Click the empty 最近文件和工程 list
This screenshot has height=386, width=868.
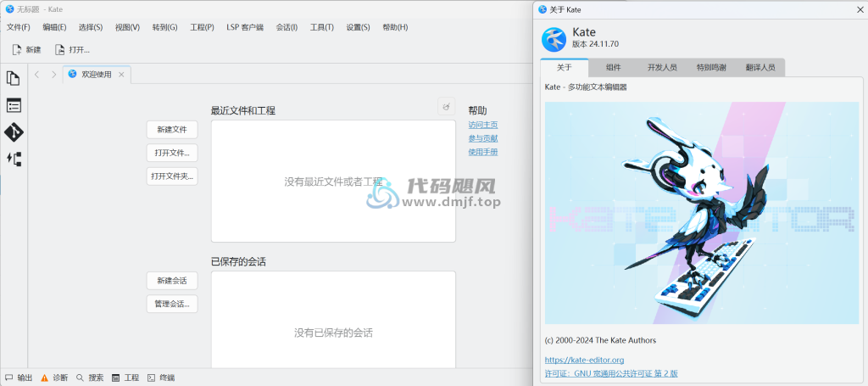pos(333,181)
